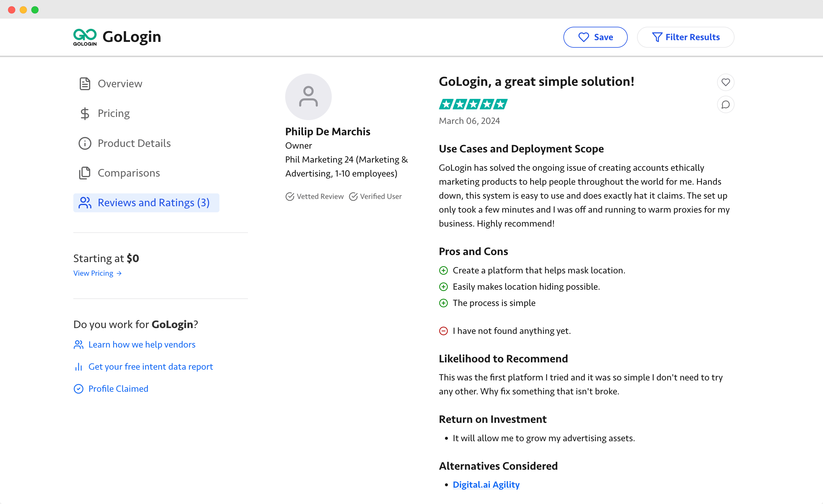The width and height of the screenshot is (823, 504).
Task: Click the five-star rating graphic
Action: click(x=473, y=104)
